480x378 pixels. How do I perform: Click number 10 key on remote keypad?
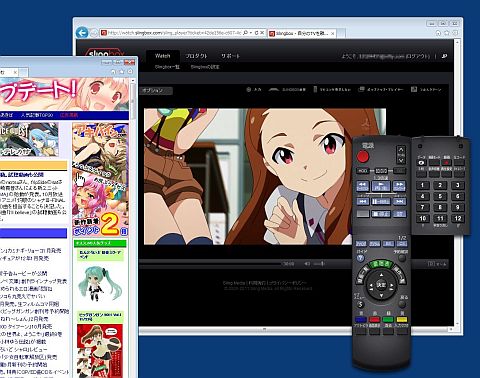[x=422, y=219]
